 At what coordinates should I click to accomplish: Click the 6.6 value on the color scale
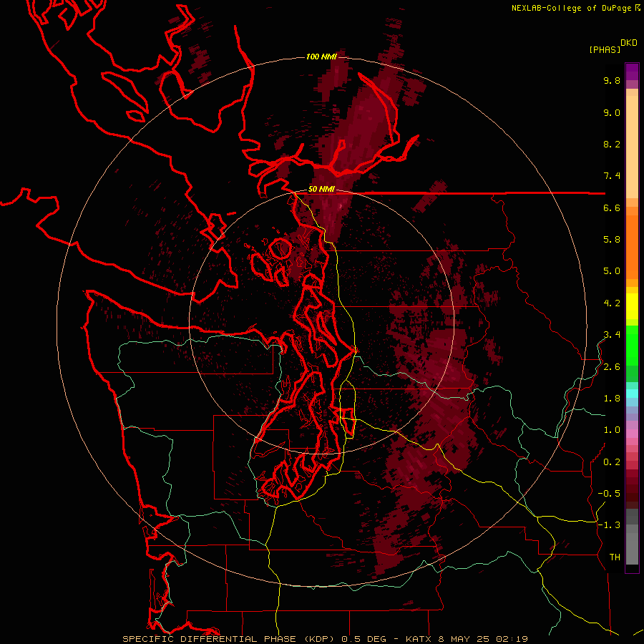[612, 208]
